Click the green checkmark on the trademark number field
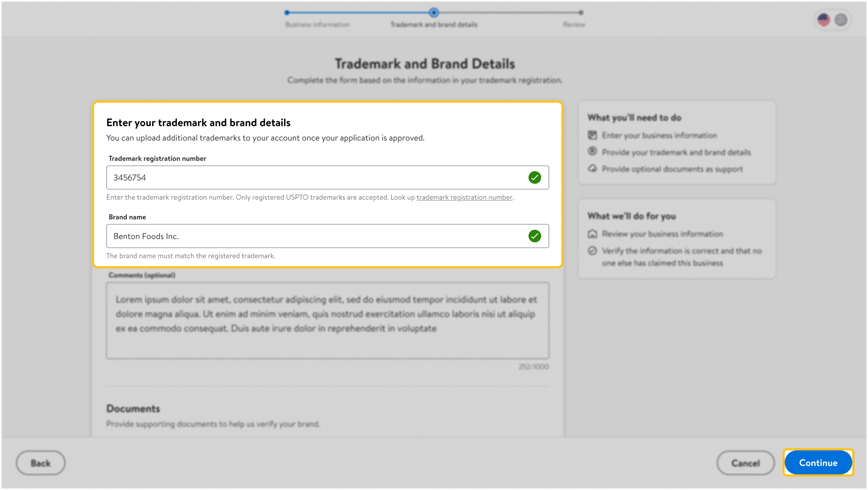Image resolution: width=868 pixels, height=490 pixels. click(535, 177)
